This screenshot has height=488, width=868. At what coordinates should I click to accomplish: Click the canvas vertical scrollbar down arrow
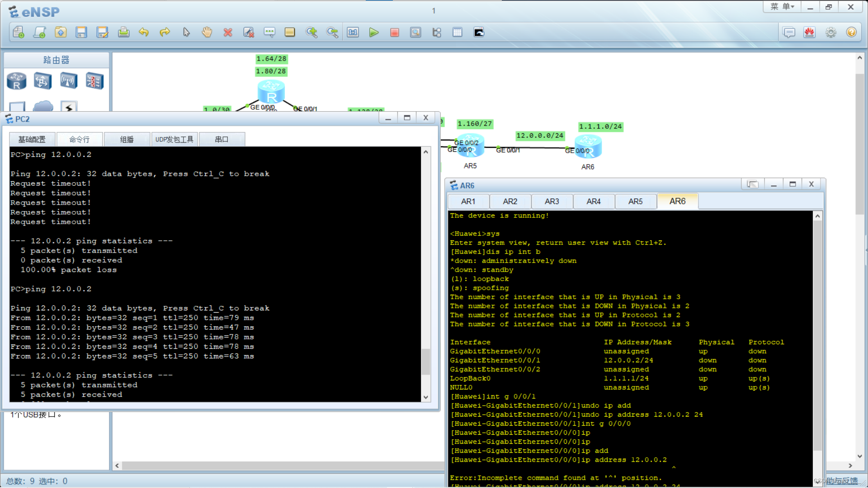[x=859, y=456]
